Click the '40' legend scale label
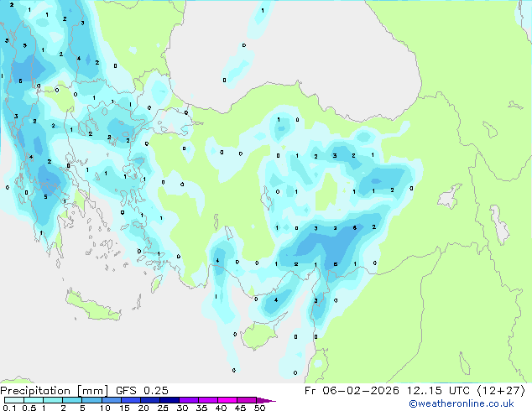Viewport: 532px width, 411px height. pyautogui.click(x=221, y=408)
